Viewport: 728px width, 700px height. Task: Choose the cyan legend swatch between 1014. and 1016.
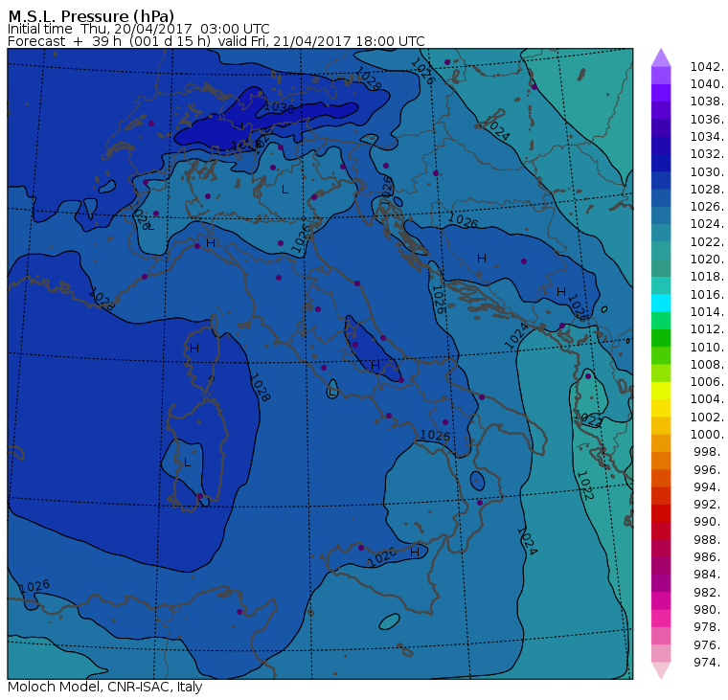tap(661, 304)
